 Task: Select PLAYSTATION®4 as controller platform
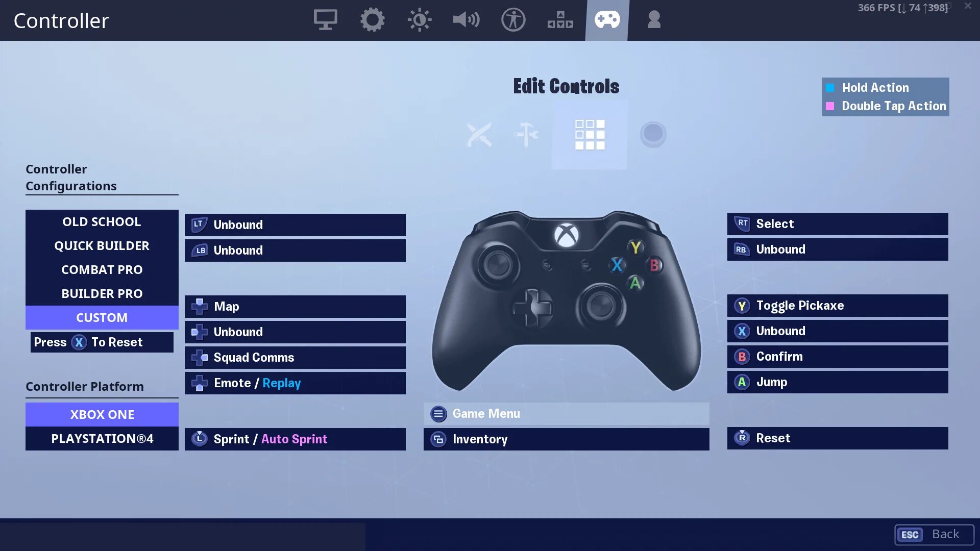tap(102, 438)
